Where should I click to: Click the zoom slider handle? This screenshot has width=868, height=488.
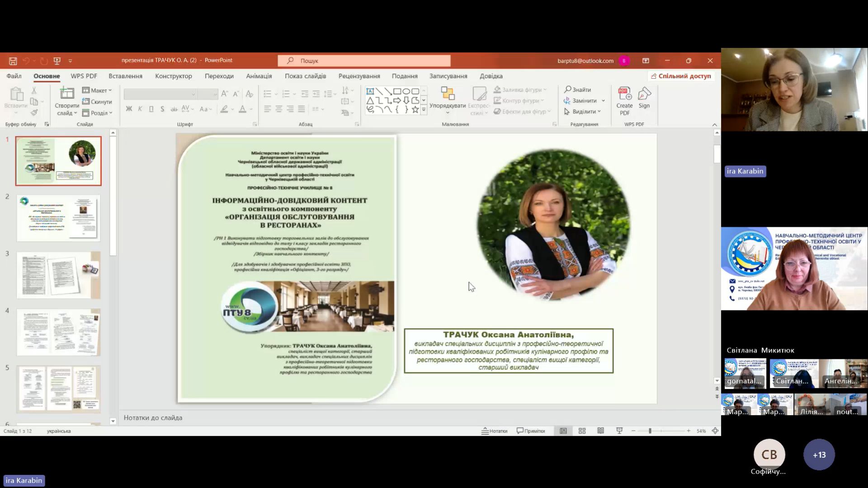(x=650, y=431)
